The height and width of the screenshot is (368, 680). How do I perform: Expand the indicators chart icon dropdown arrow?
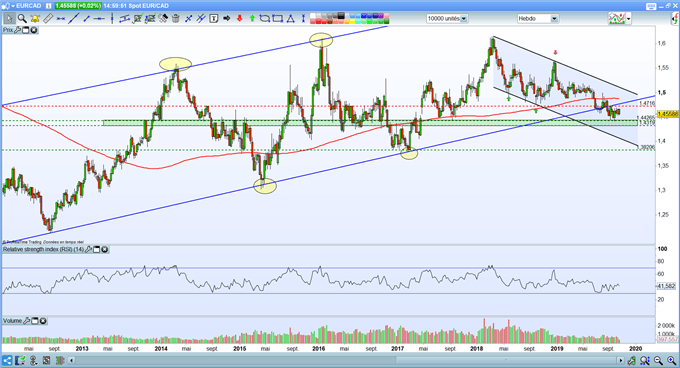point(629,19)
